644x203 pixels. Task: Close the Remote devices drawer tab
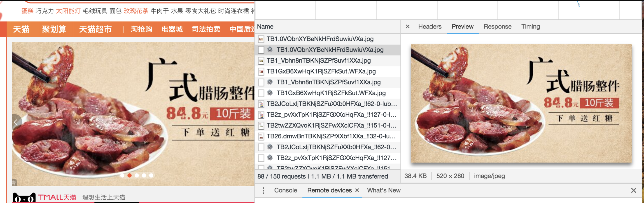[357, 190]
